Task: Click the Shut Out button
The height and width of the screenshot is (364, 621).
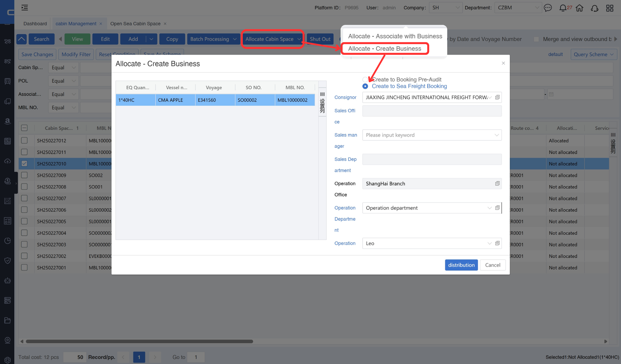Action: [320, 39]
